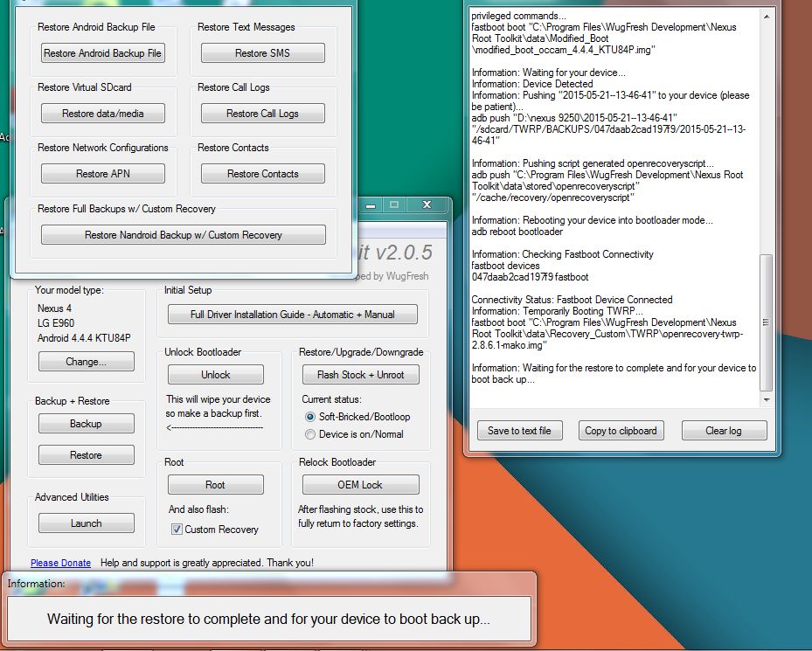Screen dimensions: 812x651
Task: Open the Full Driver Installation Guide
Action: pyautogui.click(x=293, y=315)
